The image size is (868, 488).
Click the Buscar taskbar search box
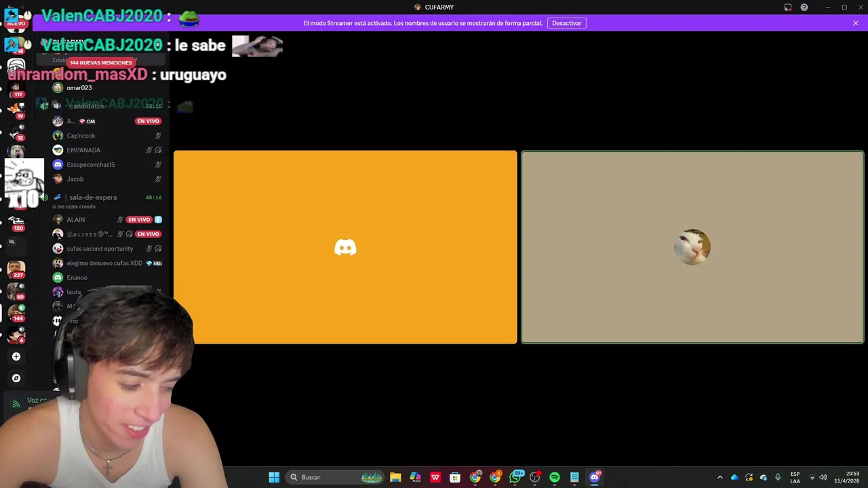tap(336, 477)
